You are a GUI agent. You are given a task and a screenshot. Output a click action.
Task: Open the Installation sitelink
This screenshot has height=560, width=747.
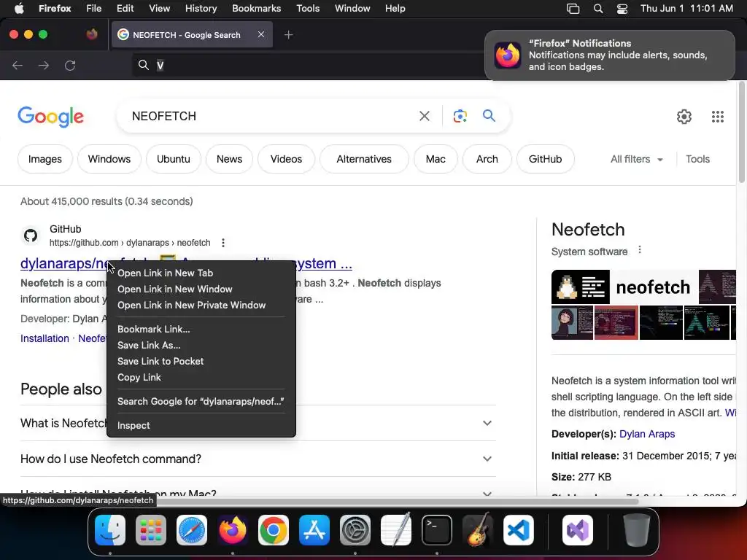[x=44, y=338]
